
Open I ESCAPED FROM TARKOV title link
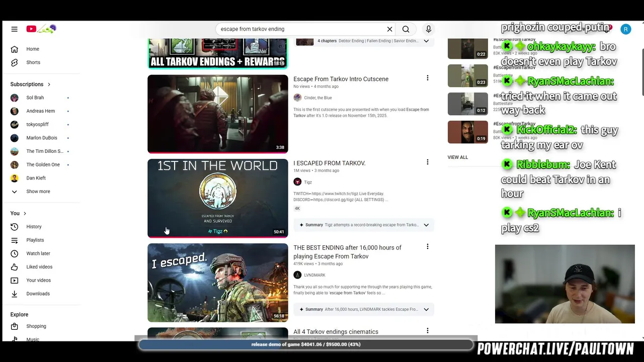point(329,163)
